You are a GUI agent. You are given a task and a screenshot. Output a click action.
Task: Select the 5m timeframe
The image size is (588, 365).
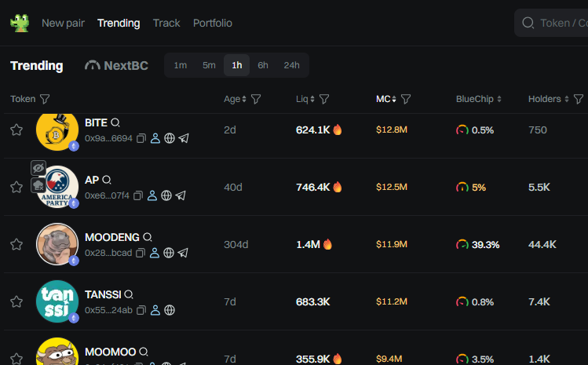click(x=209, y=65)
